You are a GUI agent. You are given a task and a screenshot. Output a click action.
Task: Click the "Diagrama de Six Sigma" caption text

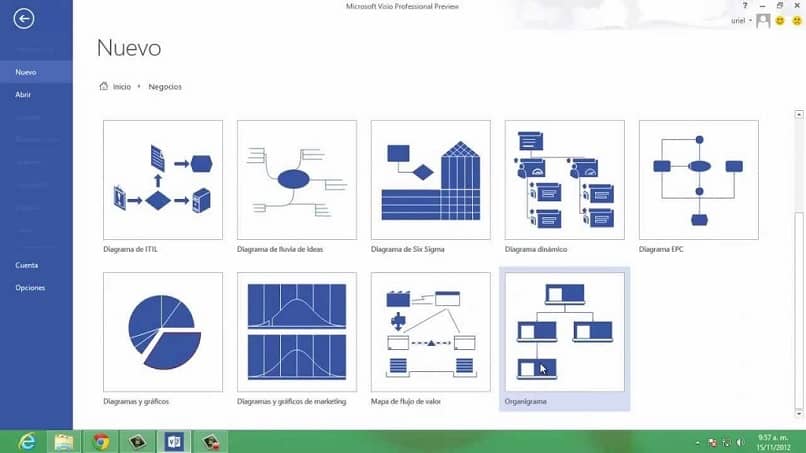pos(408,249)
